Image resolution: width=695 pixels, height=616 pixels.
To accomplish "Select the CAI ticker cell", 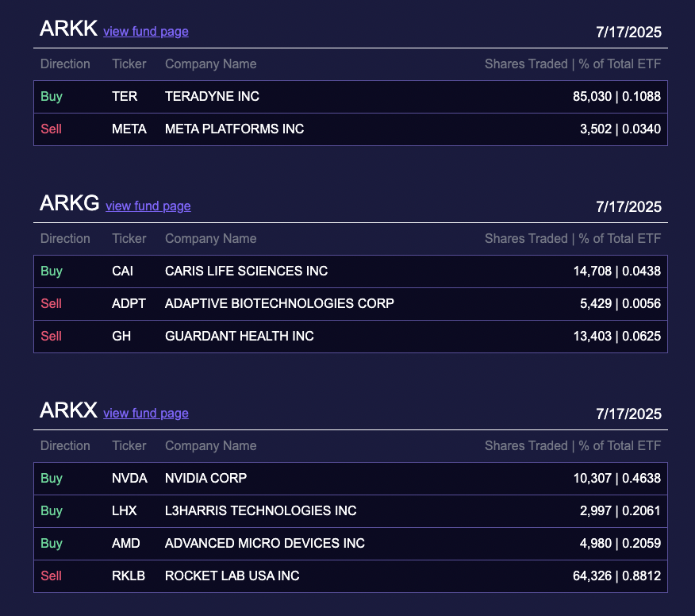I will (x=122, y=271).
